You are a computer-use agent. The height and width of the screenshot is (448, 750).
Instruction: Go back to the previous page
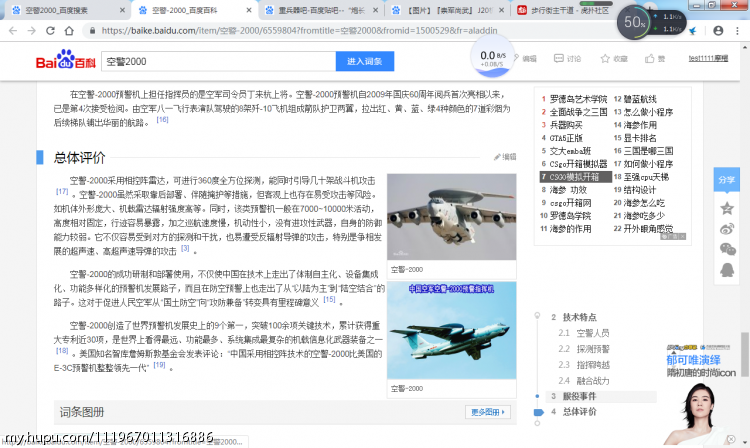pyautogui.click(x=13, y=31)
